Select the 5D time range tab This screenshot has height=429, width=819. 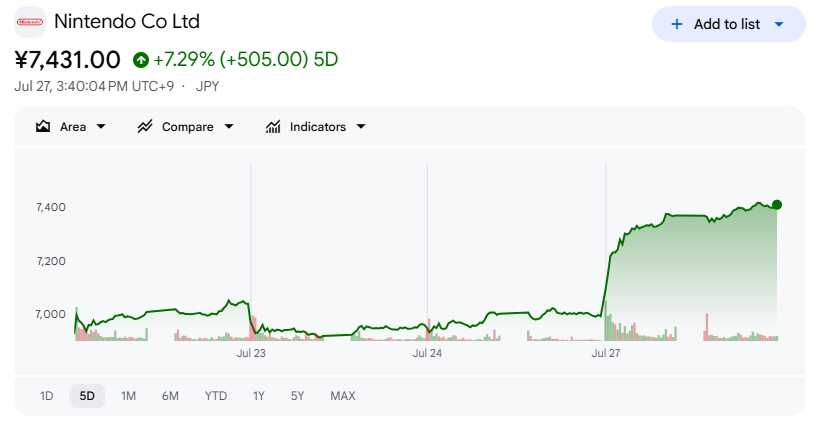[87, 396]
